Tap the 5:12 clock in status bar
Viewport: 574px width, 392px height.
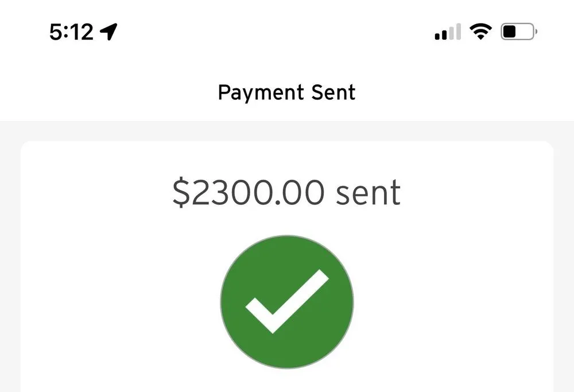(71, 33)
